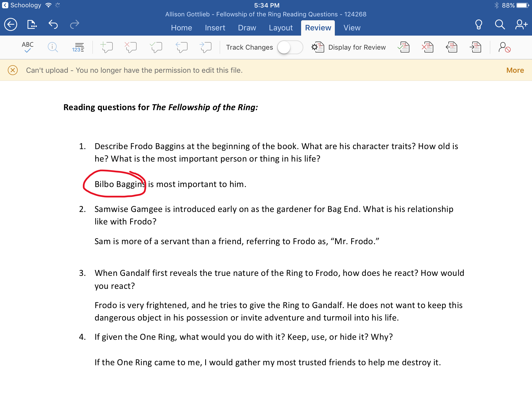Open the File menu document icon
This screenshot has height=399, width=532.
[32, 25]
